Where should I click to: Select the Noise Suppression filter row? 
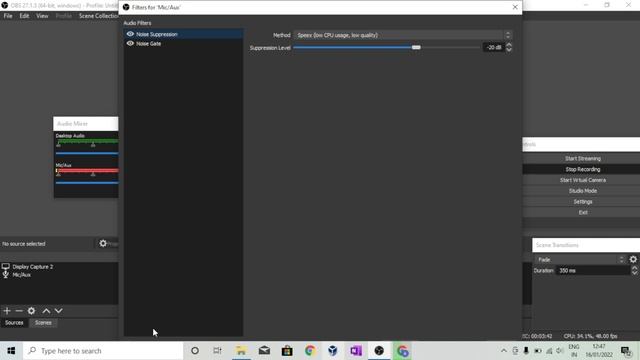pos(184,34)
